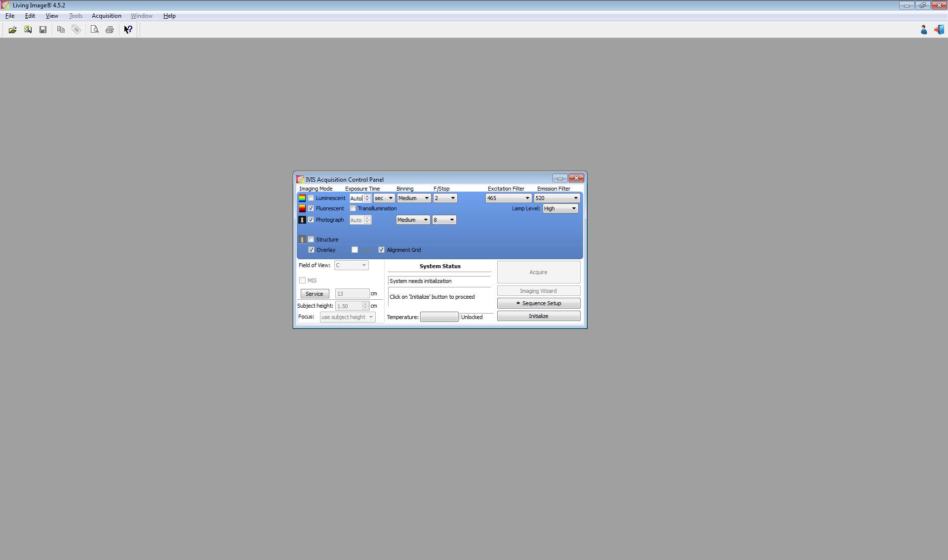The image size is (948, 560).
Task: Click the image label tag icon
Action: (x=76, y=30)
